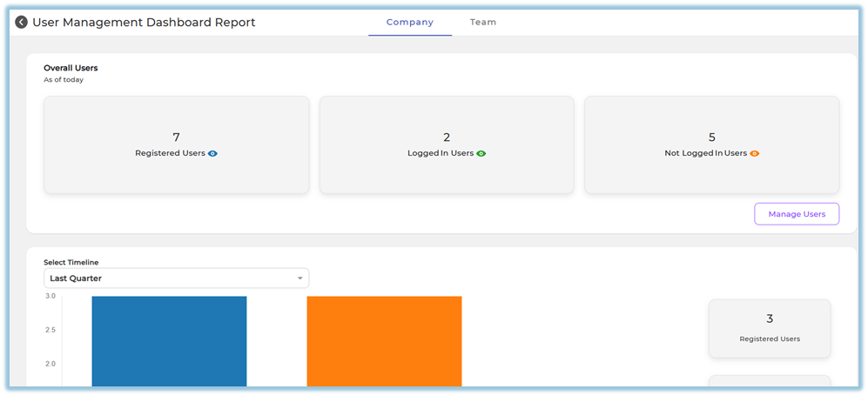
Task: Click the Registered Users count of 7
Action: [x=176, y=138]
